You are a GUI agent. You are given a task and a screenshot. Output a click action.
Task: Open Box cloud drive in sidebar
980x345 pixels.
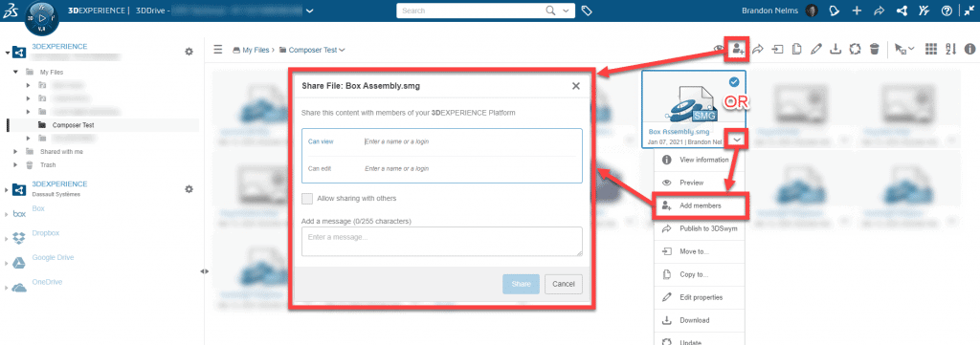pos(38,209)
